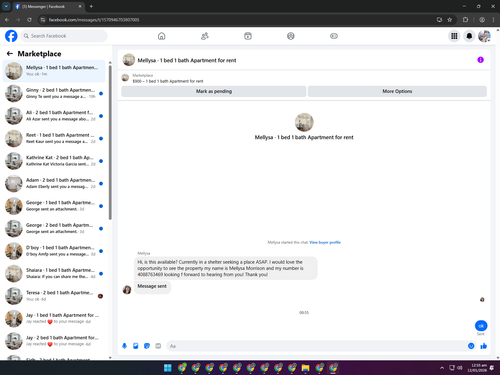Open the Jay 2 bed conversation
500x375 pixels.
54,341
